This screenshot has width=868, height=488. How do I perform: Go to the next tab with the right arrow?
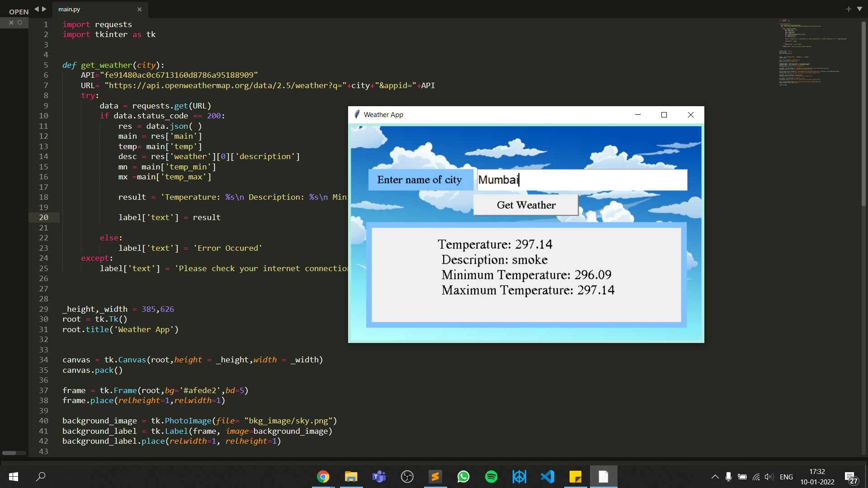44,9
